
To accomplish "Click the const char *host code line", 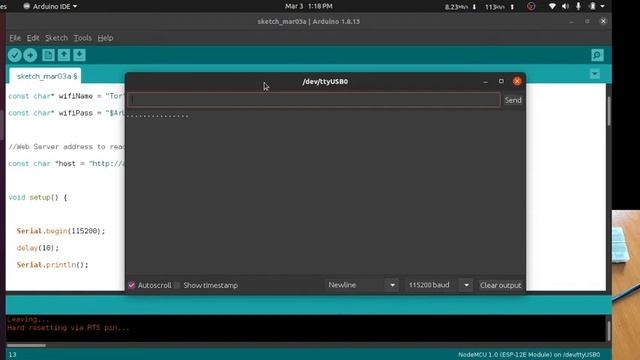I will pos(66,164).
